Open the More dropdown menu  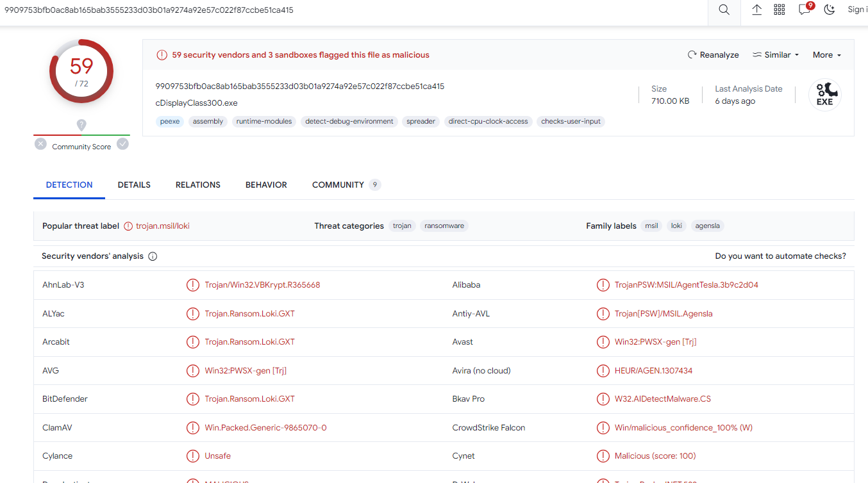pyautogui.click(x=826, y=55)
